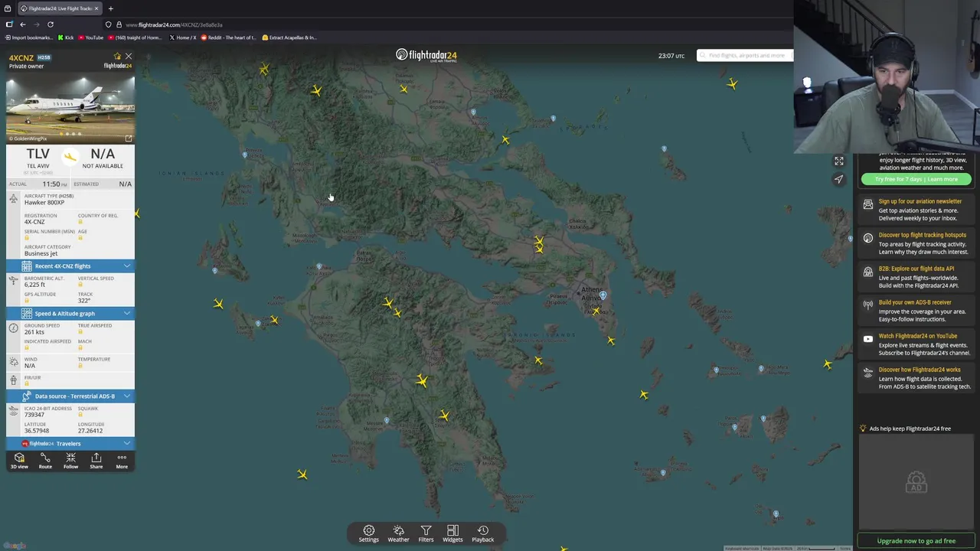Screen dimensions: 980x551
Task: Share the 4XCNZ flight
Action: pos(96,461)
